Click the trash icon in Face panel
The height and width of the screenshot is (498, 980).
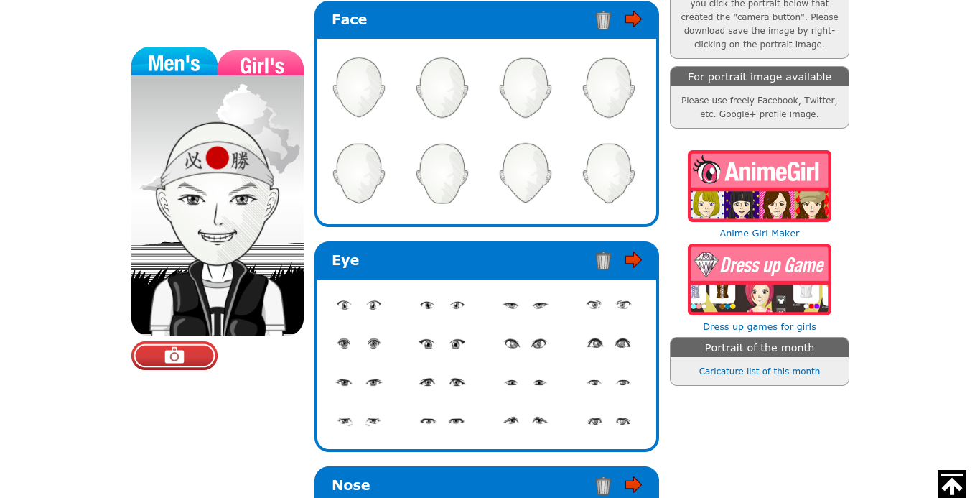[x=603, y=20]
